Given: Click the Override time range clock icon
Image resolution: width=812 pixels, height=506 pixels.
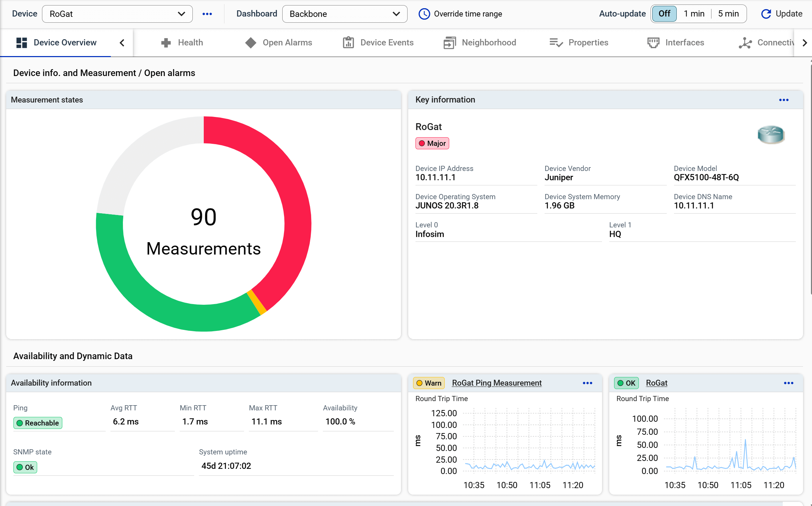Looking at the screenshot, I should pyautogui.click(x=424, y=14).
